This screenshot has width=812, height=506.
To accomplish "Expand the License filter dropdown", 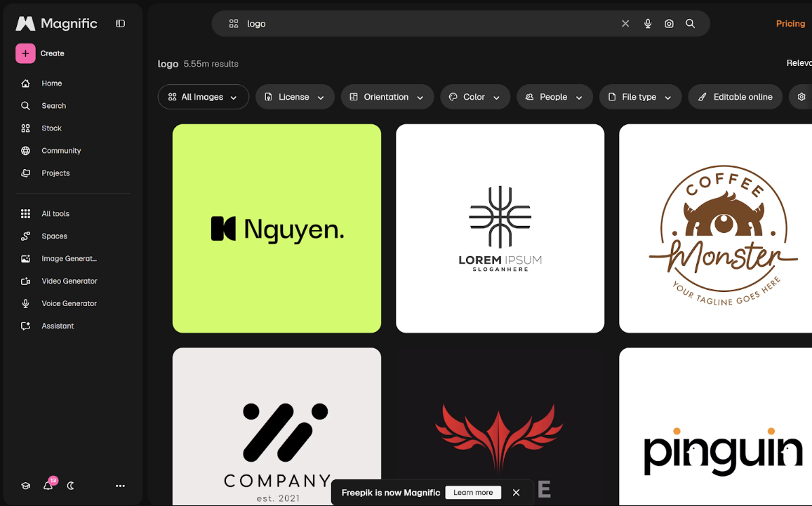I will point(295,97).
